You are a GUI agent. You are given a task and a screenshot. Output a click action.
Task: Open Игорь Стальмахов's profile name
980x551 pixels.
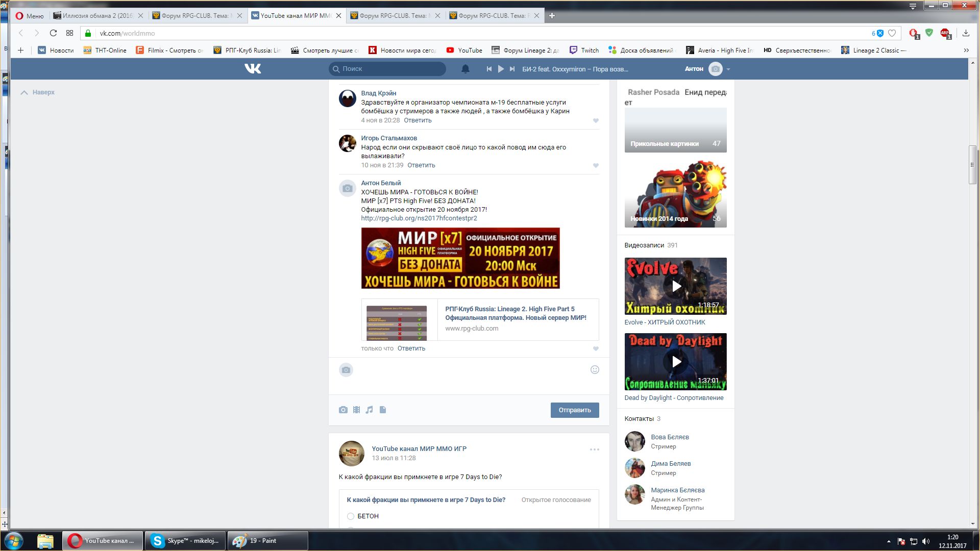tap(389, 138)
